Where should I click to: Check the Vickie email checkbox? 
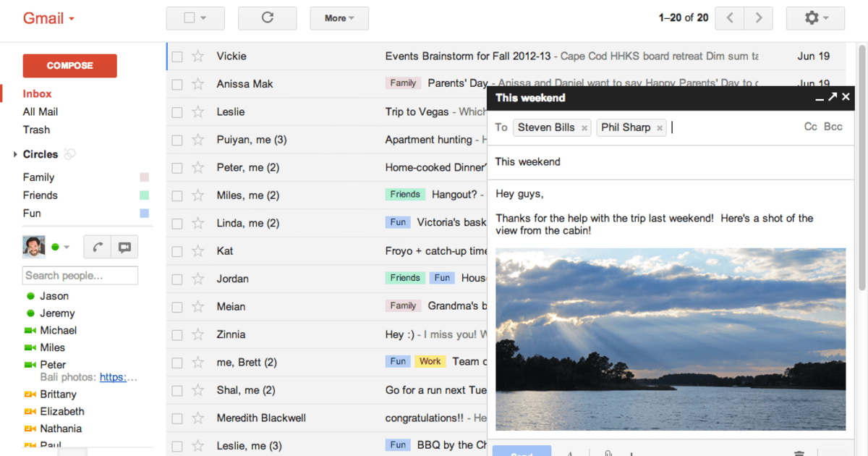tap(177, 56)
